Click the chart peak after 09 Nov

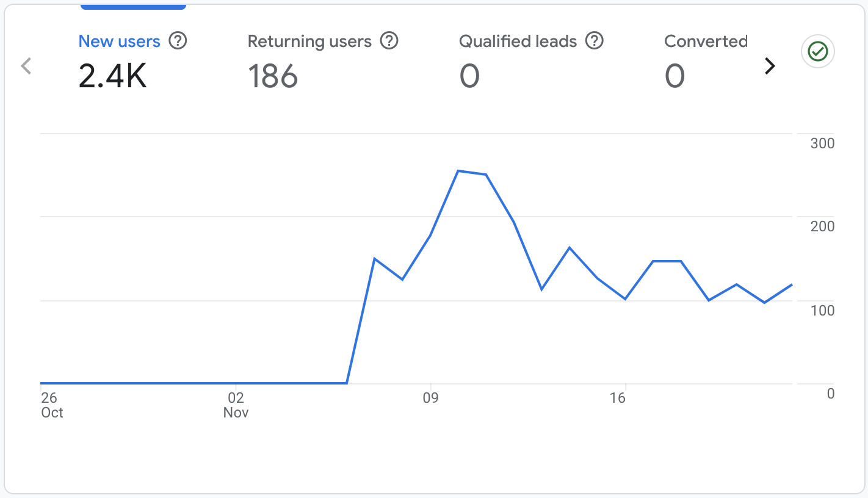click(x=458, y=171)
